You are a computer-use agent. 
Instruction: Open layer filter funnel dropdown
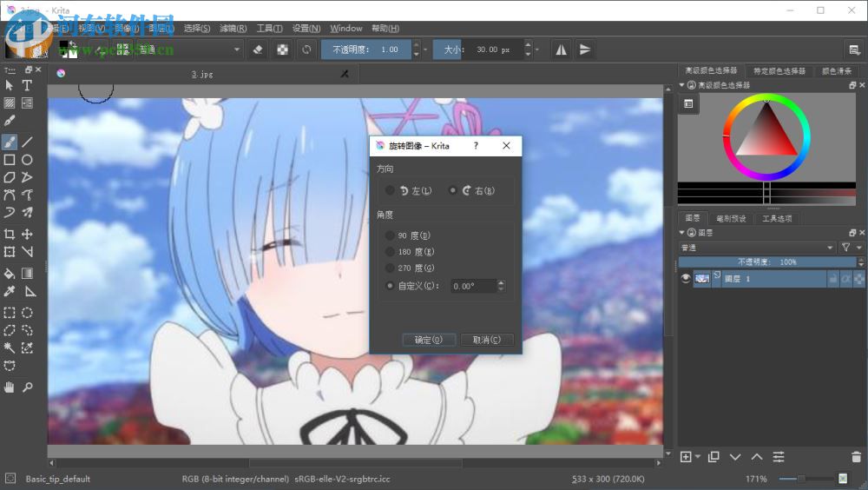tap(852, 248)
